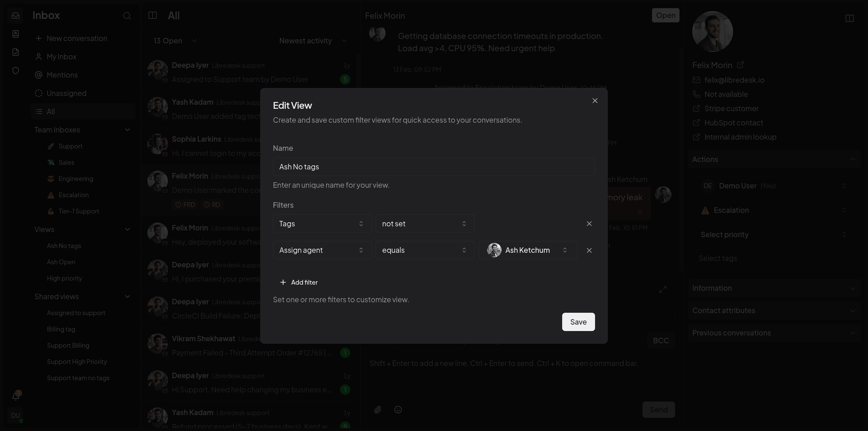The width and height of the screenshot is (868, 431).
Task: Click the search icon beside Inbox
Action: tap(127, 16)
